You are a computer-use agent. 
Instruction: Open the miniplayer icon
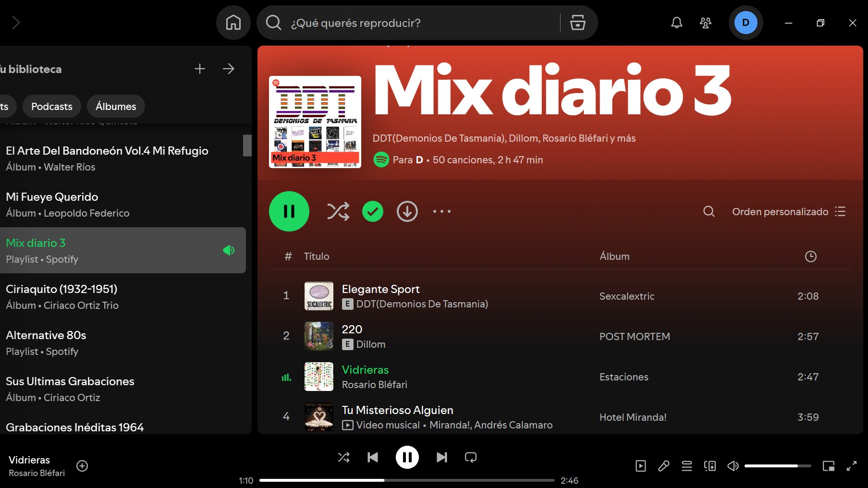click(829, 466)
